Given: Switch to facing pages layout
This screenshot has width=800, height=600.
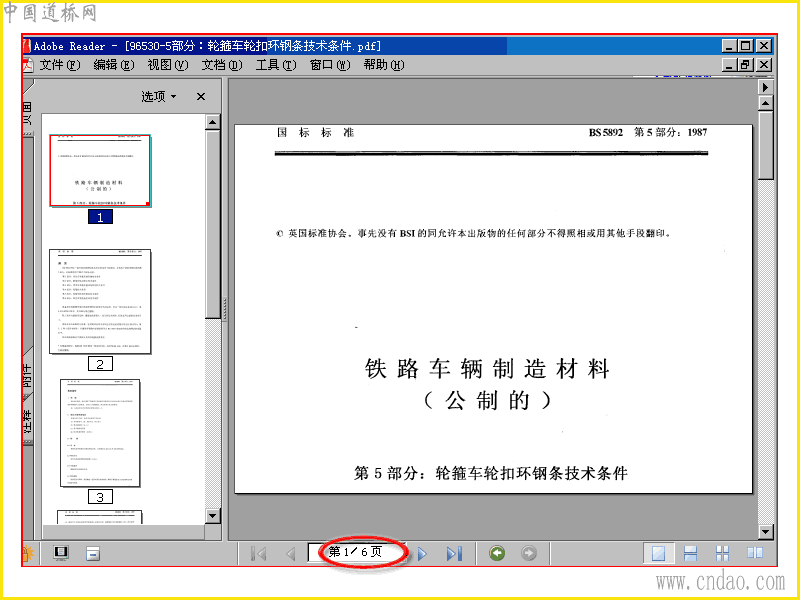Looking at the screenshot, I should (755, 553).
